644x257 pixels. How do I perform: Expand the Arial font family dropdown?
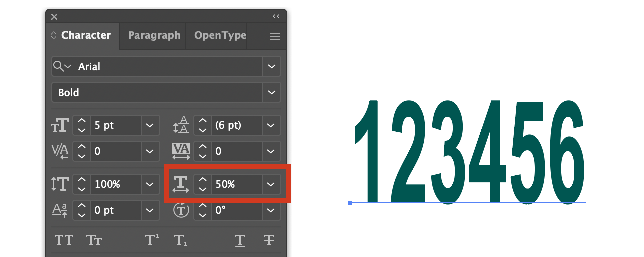point(272,66)
